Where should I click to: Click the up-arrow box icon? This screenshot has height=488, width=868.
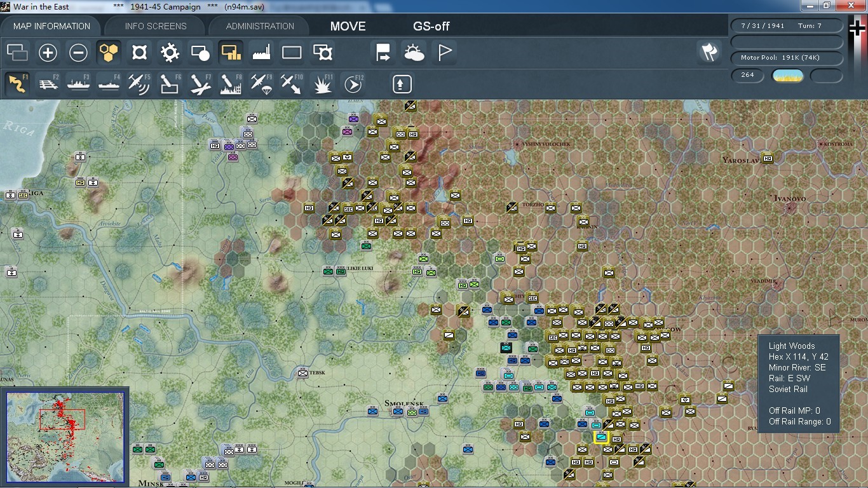pyautogui.click(x=402, y=83)
